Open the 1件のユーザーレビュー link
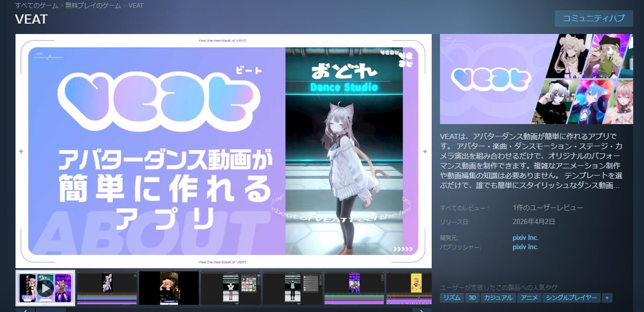Screen dimensions: 644x312 point(547,207)
